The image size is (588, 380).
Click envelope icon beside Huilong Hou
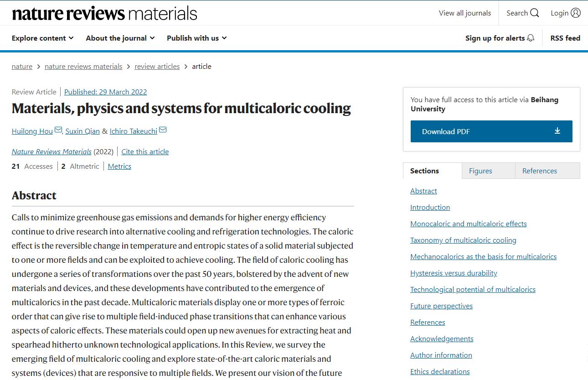pyautogui.click(x=58, y=130)
